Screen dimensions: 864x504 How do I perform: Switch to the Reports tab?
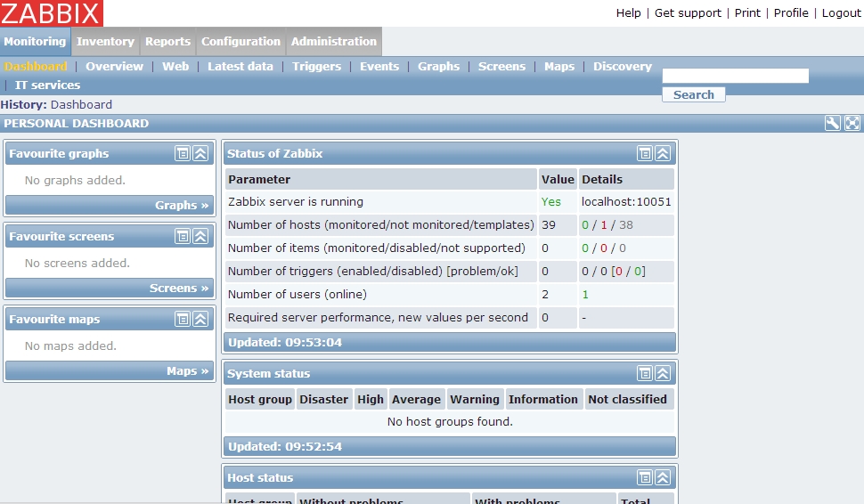167,41
